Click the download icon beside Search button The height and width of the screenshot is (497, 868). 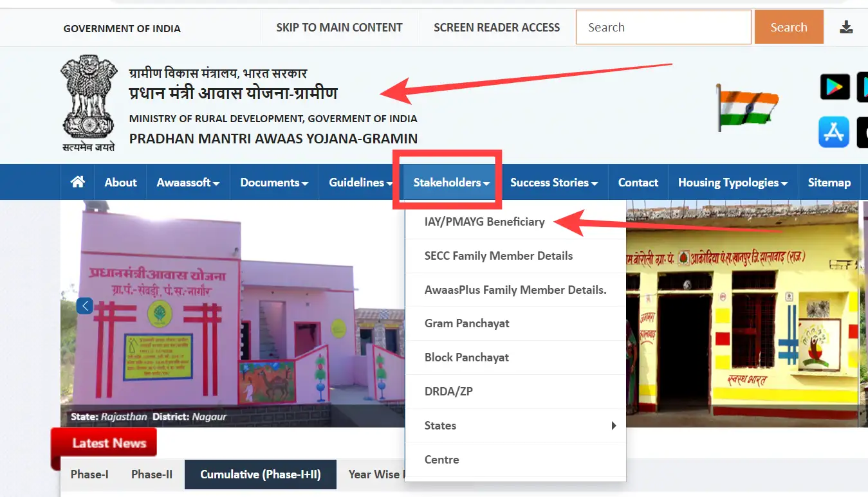(846, 27)
